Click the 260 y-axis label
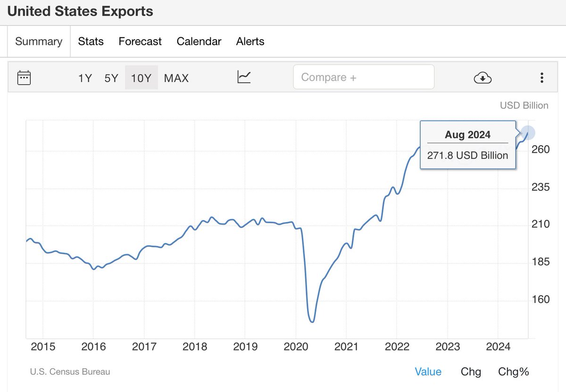566x392 pixels. click(540, 149)
